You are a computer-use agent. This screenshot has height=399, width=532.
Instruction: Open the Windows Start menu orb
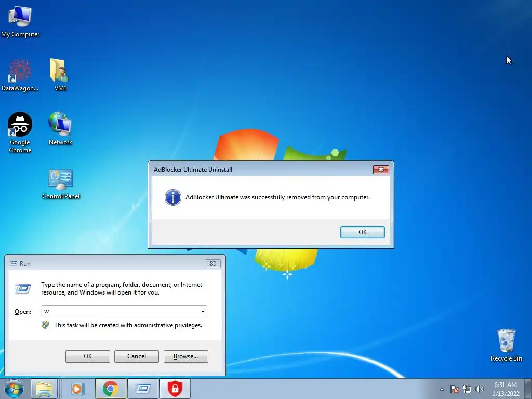tap(14, 389)
